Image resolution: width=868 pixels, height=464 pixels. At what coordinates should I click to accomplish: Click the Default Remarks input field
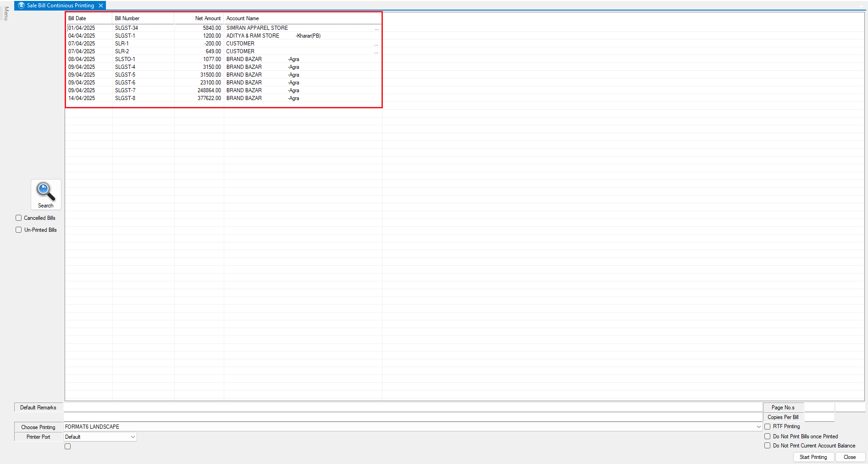pos(413,408)
